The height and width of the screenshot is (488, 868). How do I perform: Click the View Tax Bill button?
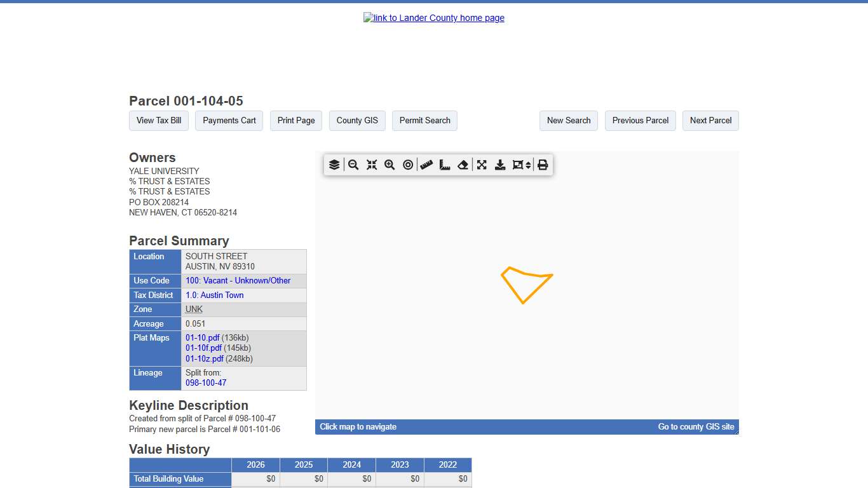coord(159,121)
